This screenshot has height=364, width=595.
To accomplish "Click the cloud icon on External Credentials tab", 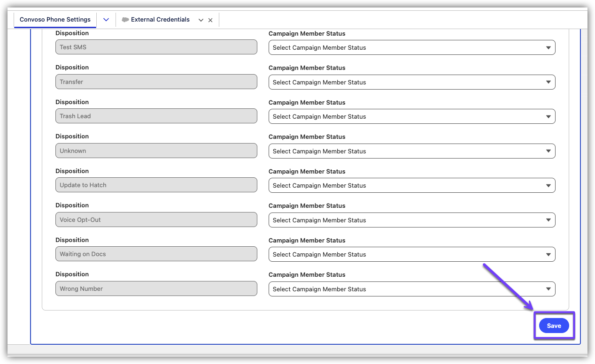I will (x=125, y=20).
